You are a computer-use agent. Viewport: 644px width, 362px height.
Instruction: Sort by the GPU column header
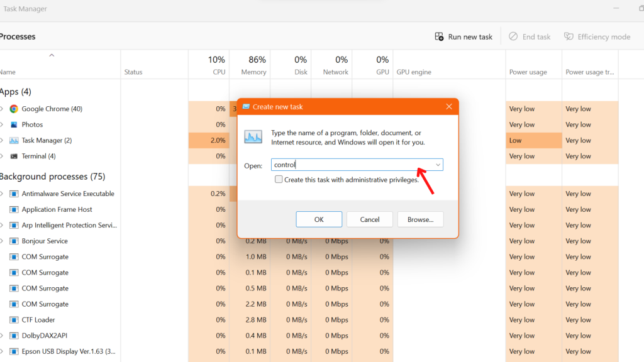(x=372, y=65)
